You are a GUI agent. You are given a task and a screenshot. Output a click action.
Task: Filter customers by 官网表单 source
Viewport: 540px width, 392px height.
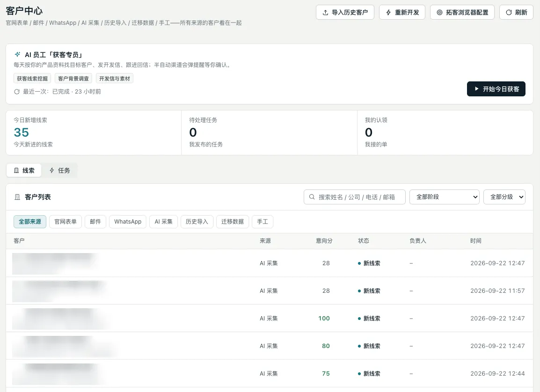[66, 222]
